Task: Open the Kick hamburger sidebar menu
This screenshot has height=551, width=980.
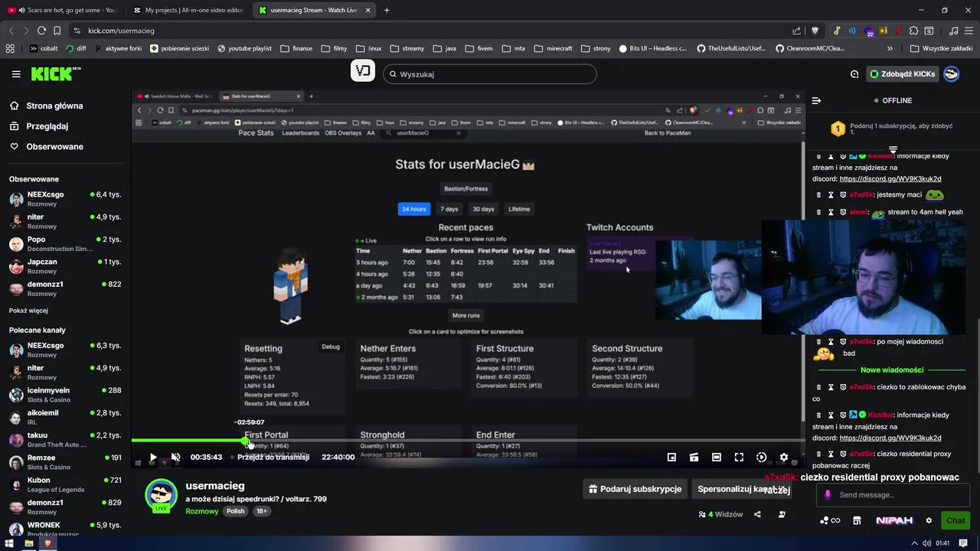Action: click(x=16, y=74)
